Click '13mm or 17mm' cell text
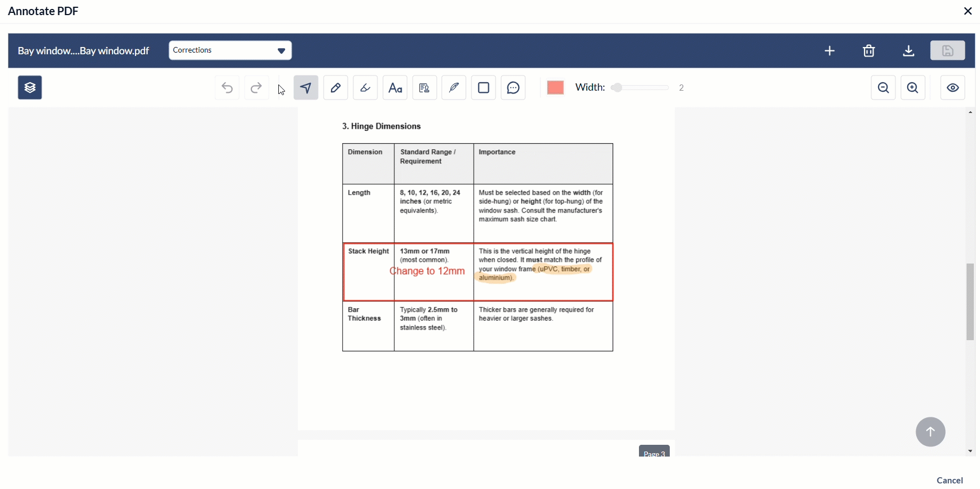The height and width of the screenshot is (489, 980). pos(425,251)
